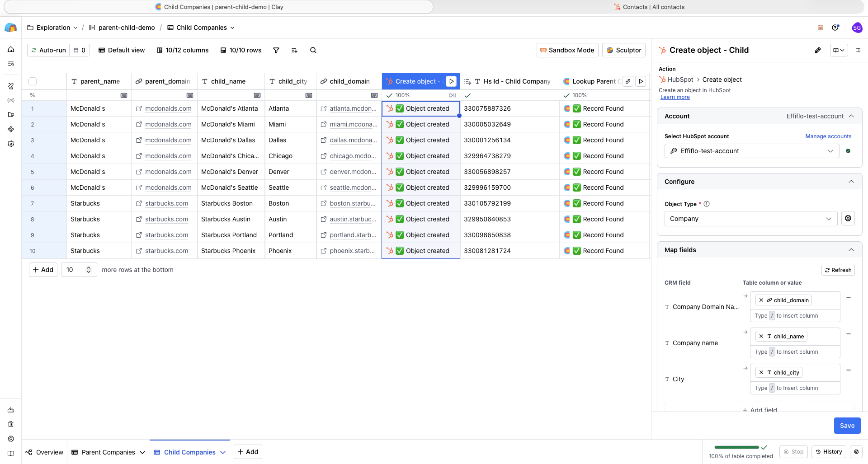This screenshot has width=868, height=464.
Task: Open table search magnifier
Action: [x=313, y=50]
